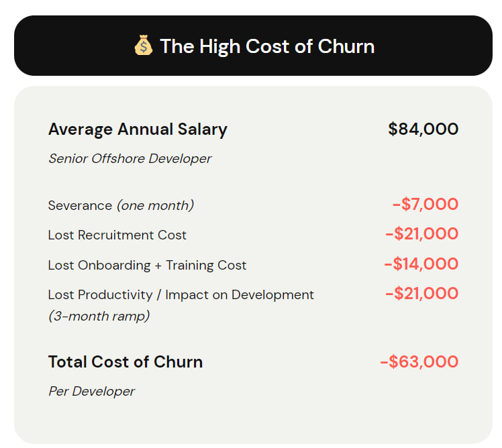Select the -$21,000 recruitment cost amount
502x448 pixels.
coord(421,234)
